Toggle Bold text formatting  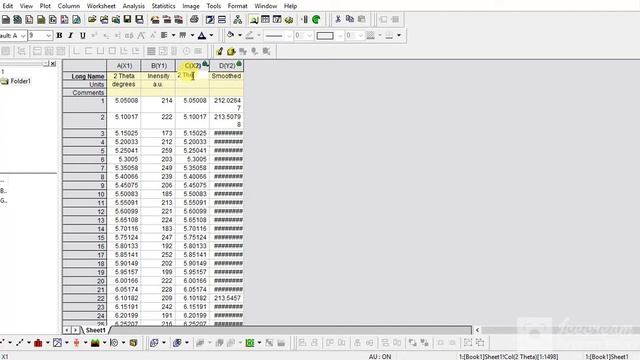click(59, 36)
